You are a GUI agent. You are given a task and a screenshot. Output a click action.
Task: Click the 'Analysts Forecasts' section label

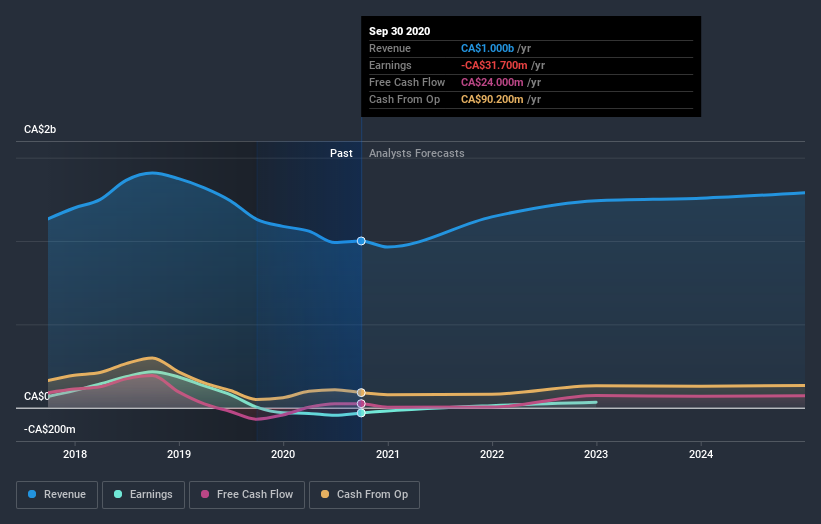tap(417, 153)
